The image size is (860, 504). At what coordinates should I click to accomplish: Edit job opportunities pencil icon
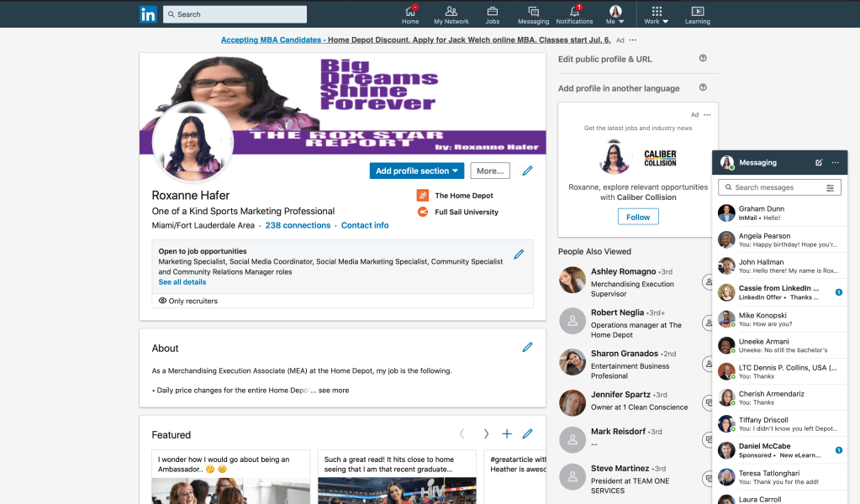click(x=519, y=255)
